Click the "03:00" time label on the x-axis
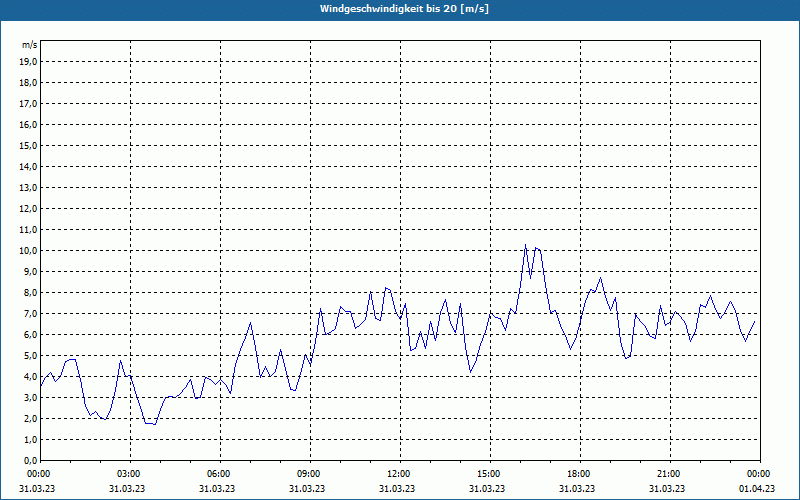 click(x=130, y=474)
